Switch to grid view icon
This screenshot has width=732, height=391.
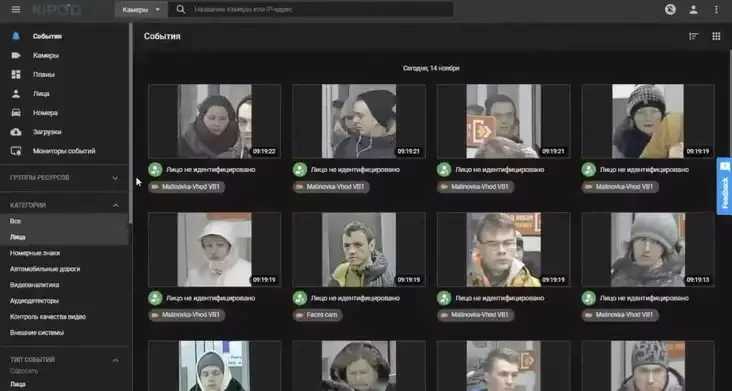click(x=716, y=36)
